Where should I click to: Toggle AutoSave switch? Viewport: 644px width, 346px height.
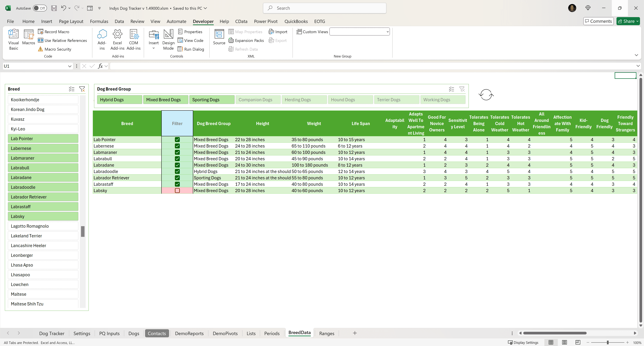pos(40,8)
